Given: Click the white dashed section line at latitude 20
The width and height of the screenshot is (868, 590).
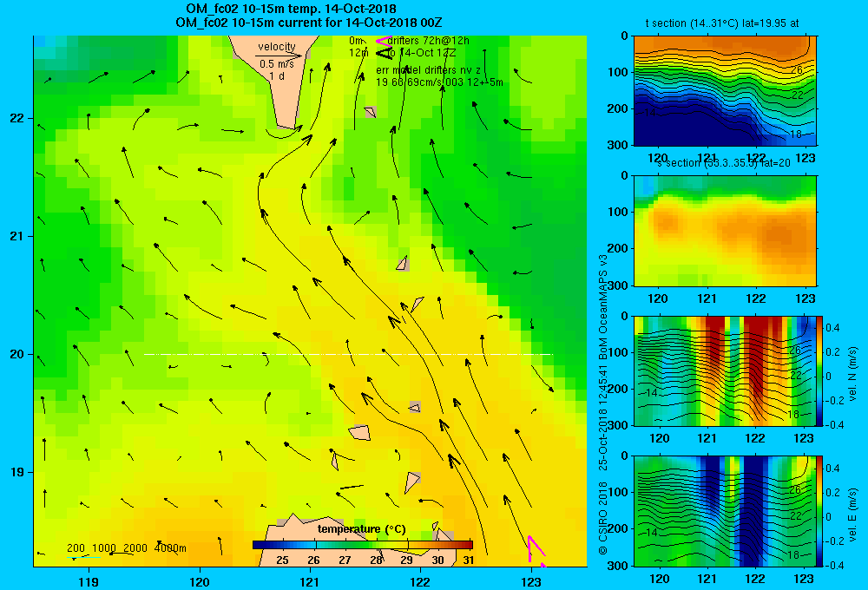Looking at the screenshot, I should tap(348, 354).
